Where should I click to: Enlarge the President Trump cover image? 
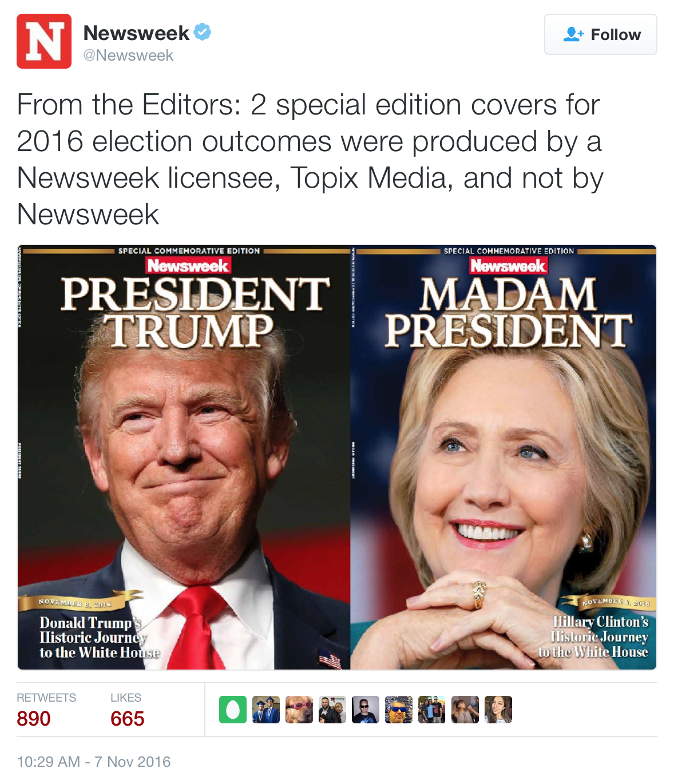tap(184, 457)
